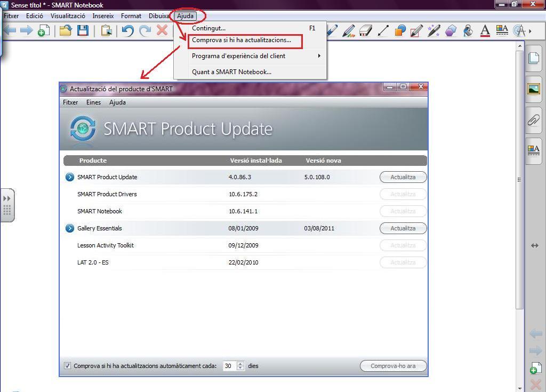Screen dimensions: 546x392
Task: Click new version value 5.0.108.0
Action: [x=317, y=177]
